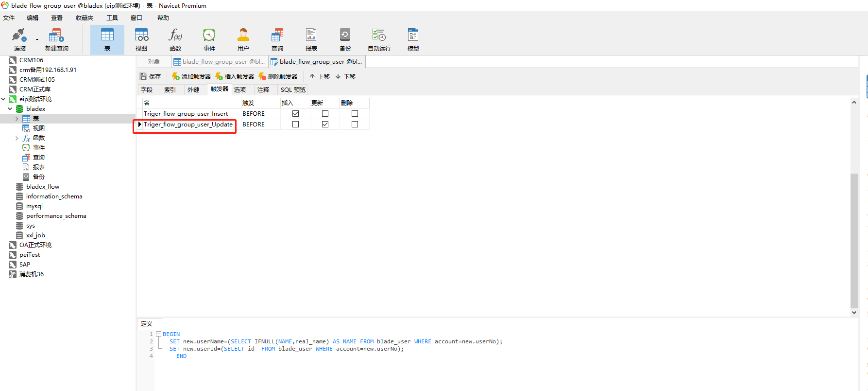Click the New Query (新建查询) icon
Screen dimensions: 868x391
(56, 39)
